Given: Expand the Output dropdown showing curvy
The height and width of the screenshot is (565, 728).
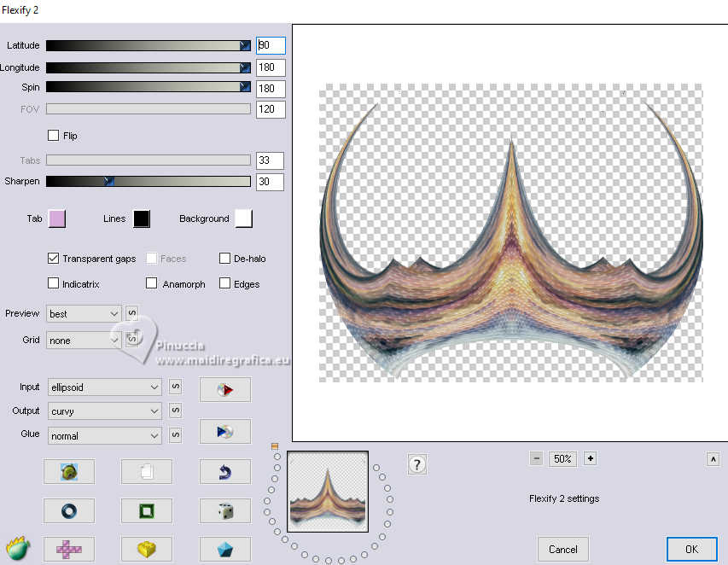Looking at the screenshot, I should [x=104, y=411].
